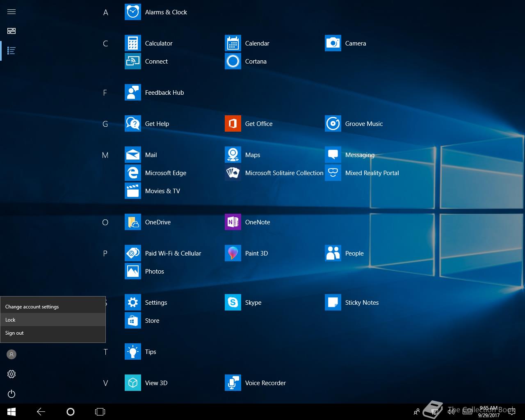The height and width of the screenshot is (420, 525).
Task: Open the Connect app icon
Action: (133, 61)
